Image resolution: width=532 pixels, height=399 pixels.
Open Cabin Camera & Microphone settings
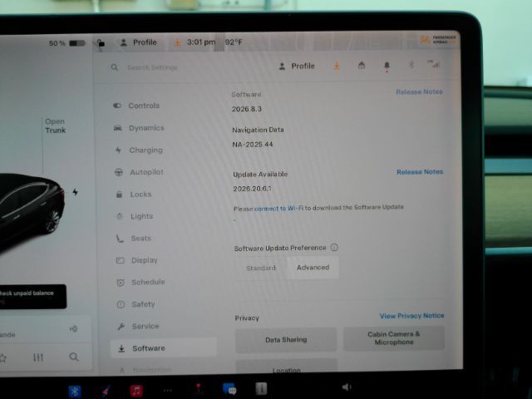(x=393, y=338)
